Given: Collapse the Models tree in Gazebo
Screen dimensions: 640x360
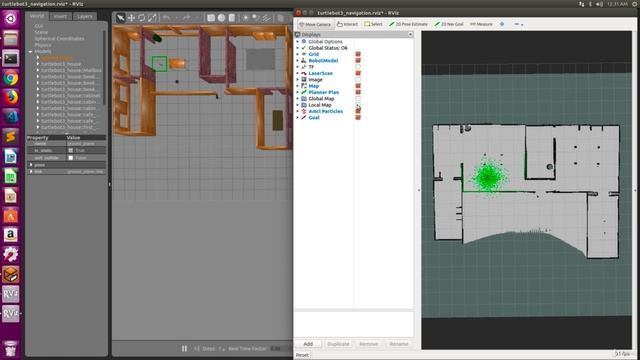Looking at the screenshot, I should click(x=30, y=51).
